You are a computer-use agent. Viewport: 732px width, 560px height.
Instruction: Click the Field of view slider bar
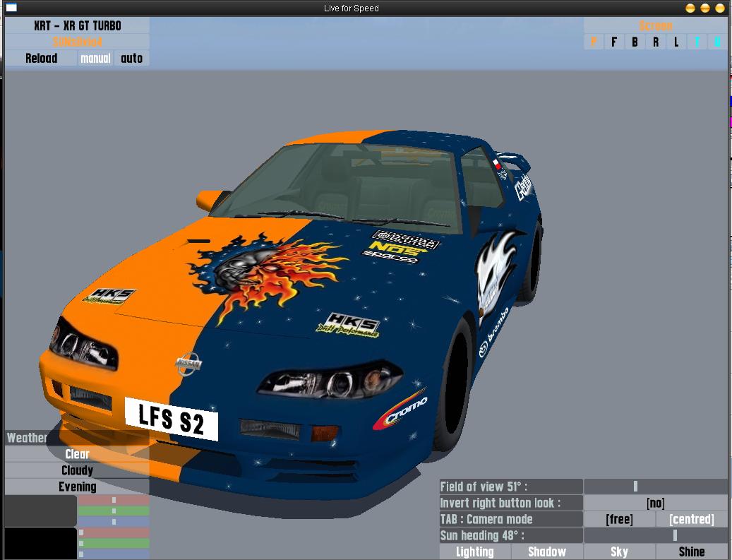(656, 487)
